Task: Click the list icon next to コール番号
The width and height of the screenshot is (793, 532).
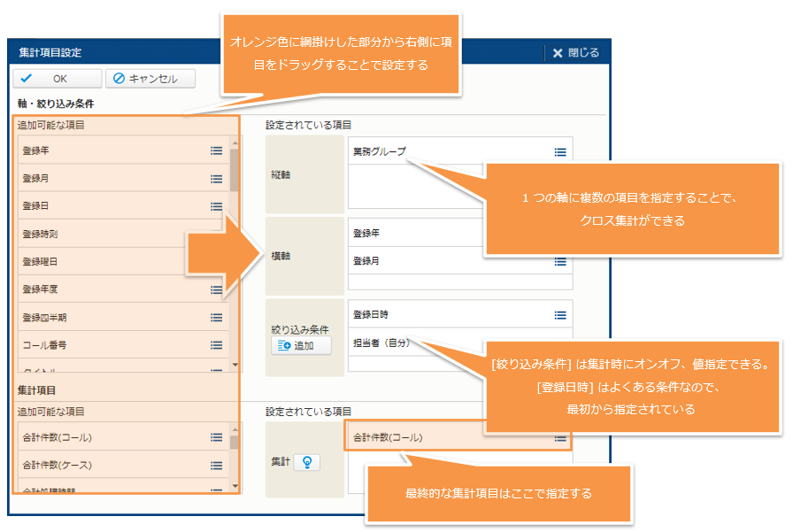Action: coord(216,344)
